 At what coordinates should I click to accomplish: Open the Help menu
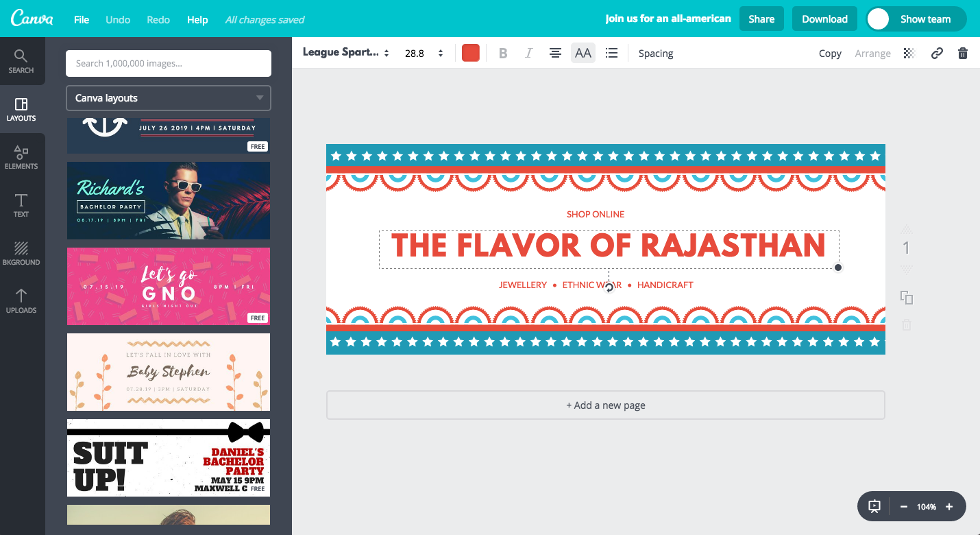pos(197,20)
